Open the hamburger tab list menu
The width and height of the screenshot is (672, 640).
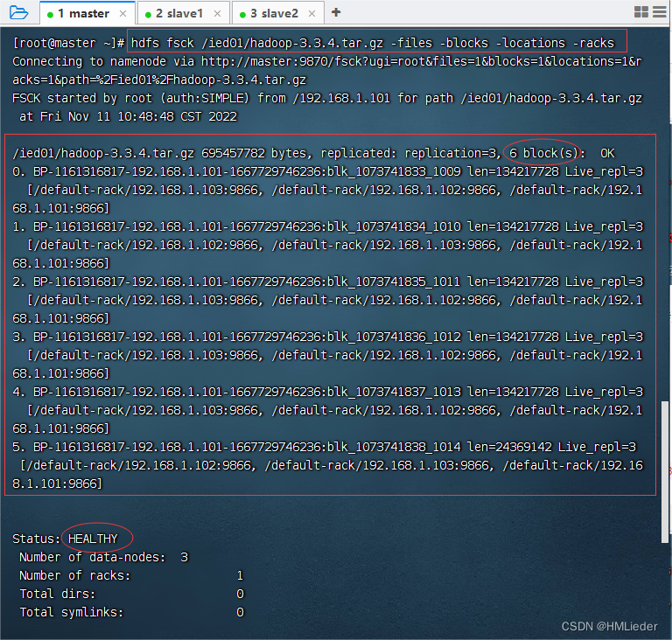tap(660, 12)
